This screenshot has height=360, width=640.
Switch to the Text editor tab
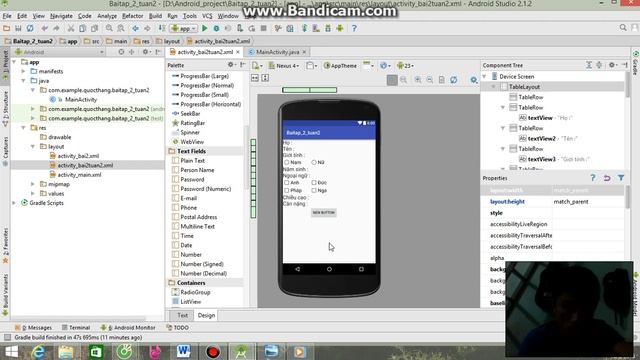point(182,315)
